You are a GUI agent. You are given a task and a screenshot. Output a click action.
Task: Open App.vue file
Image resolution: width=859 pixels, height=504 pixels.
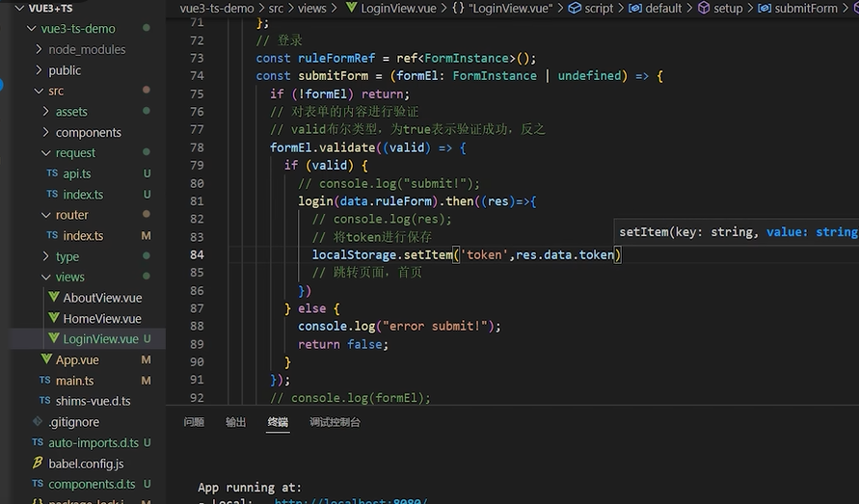point(77,359)
